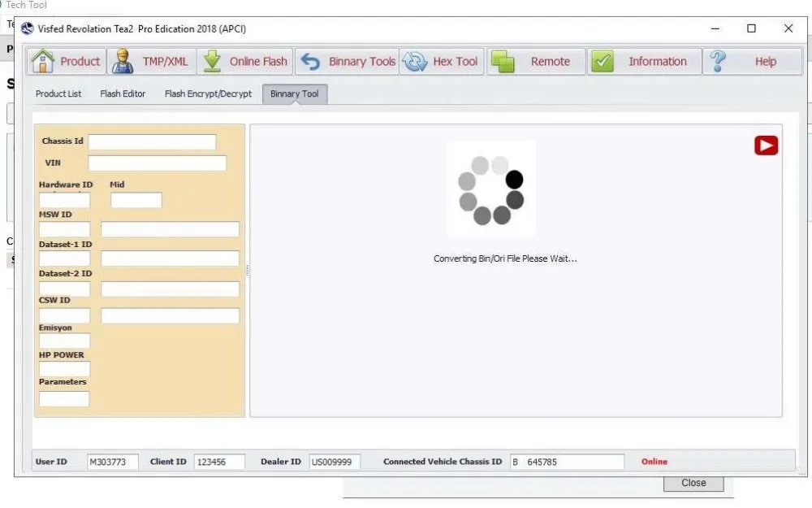Open the Remote section

point(536,61)
